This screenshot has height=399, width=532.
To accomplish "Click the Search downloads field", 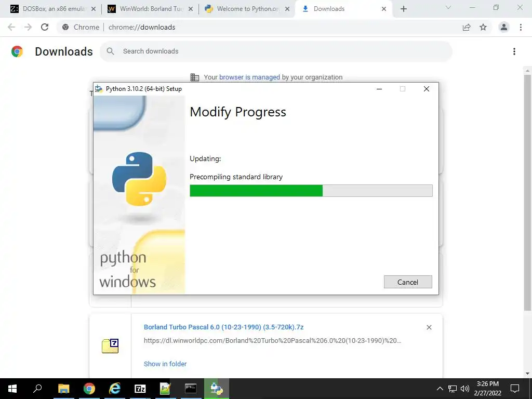I will click(276, 51).
